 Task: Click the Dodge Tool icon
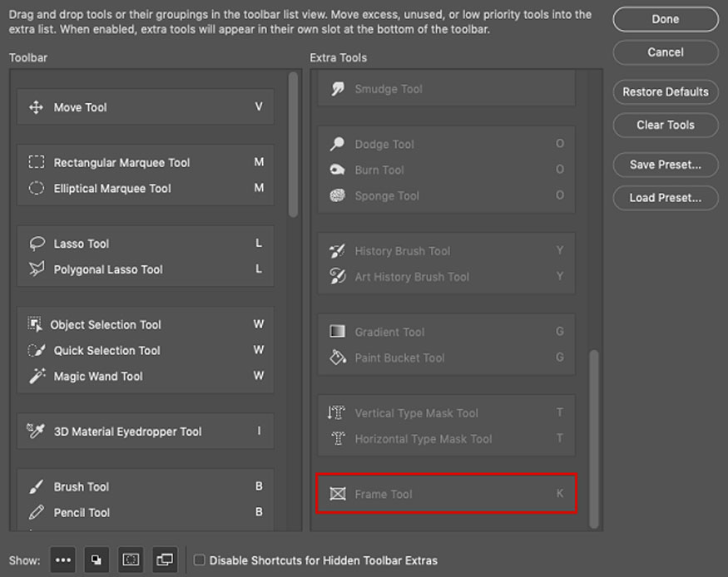337,145
